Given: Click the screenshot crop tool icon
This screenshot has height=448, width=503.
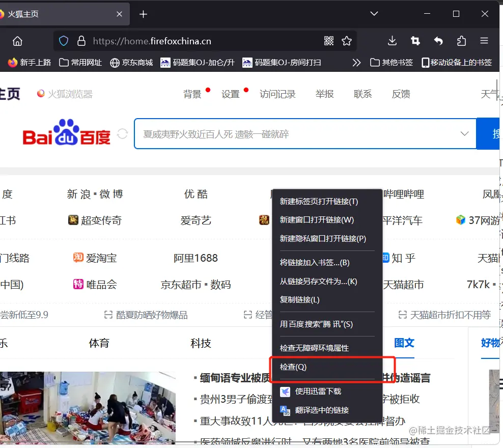Looking at the screenshot, I should coord(415,41).
